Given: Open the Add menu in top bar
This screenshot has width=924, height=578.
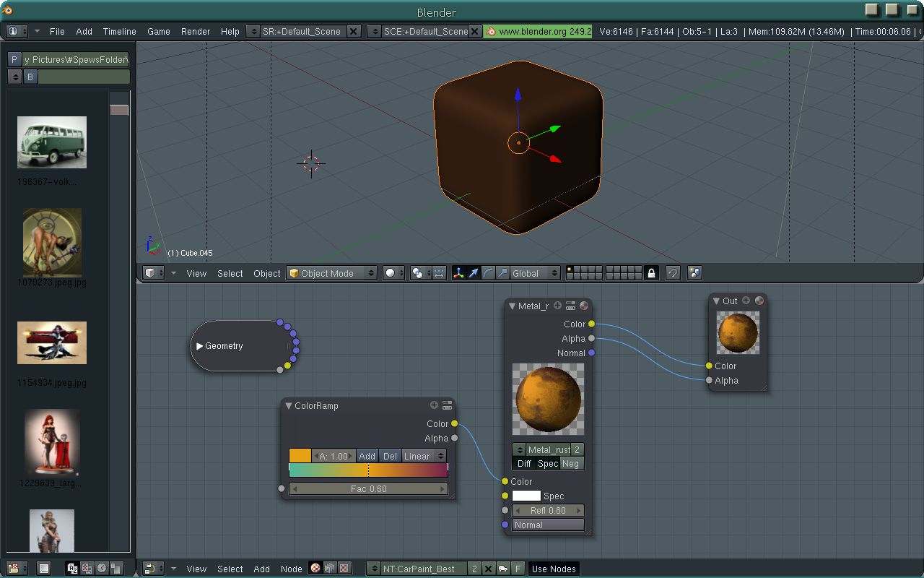Looking at the screenshot, I should coord(84,32).
